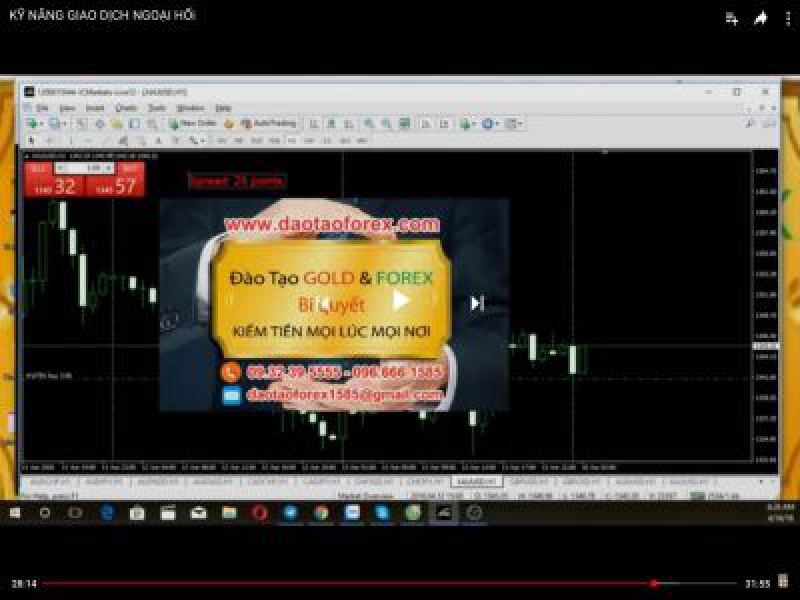The image size is (800, 600).
Task: Open MetaEditor from the toolbar
Action: [x=229, y=123]
